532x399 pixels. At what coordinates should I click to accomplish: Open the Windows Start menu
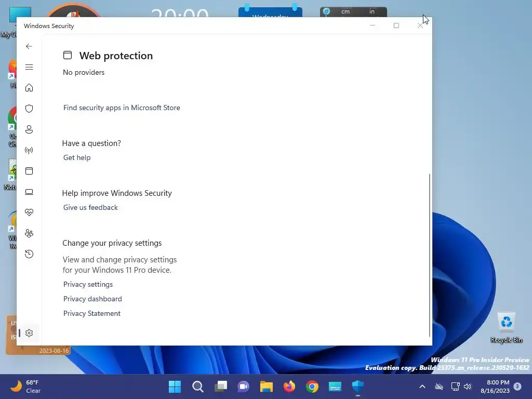(x=175, y=387)
